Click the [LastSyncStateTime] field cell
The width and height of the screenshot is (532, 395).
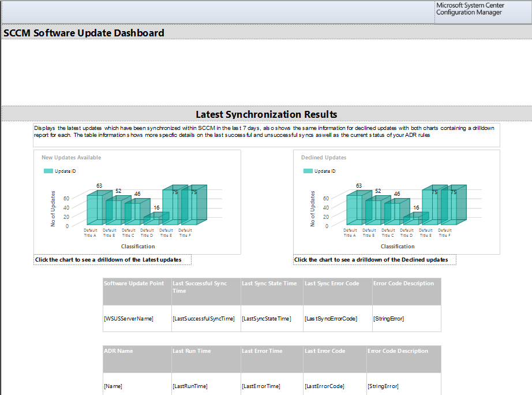click(x=272, y=319)
